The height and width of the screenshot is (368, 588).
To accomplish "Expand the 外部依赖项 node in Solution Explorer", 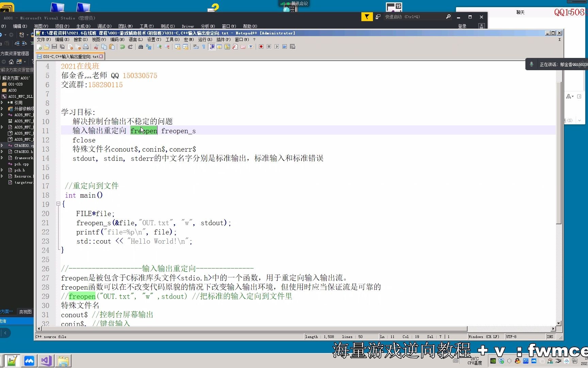I will (2, 109).
